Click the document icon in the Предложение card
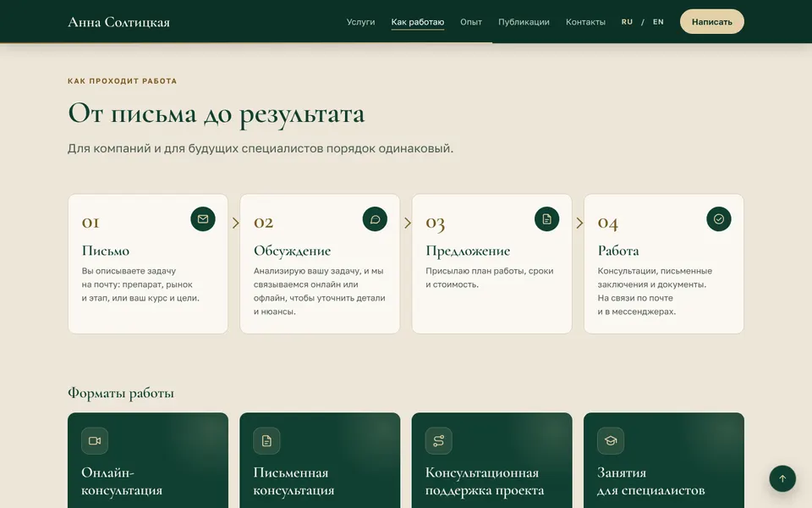Image resolution: width=812 pixels, height=508 pixels. 547,219
